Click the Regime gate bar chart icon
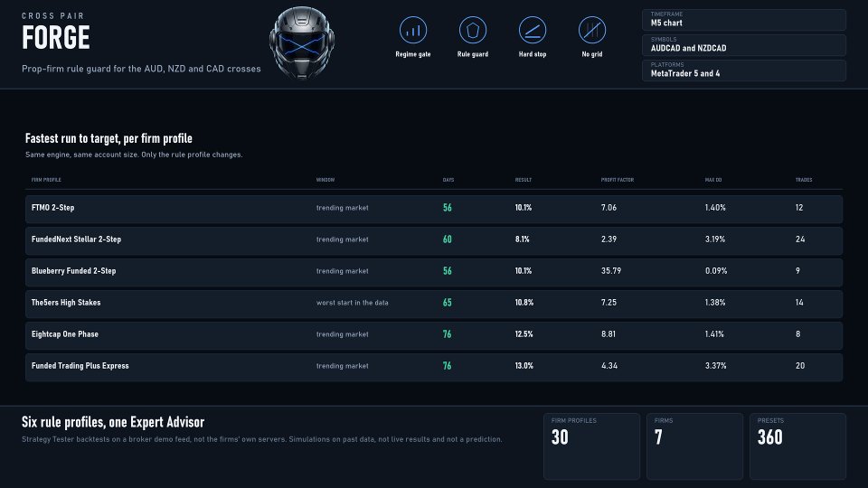The width and height of the screenshot is (868, 488). tap(413, 30)
